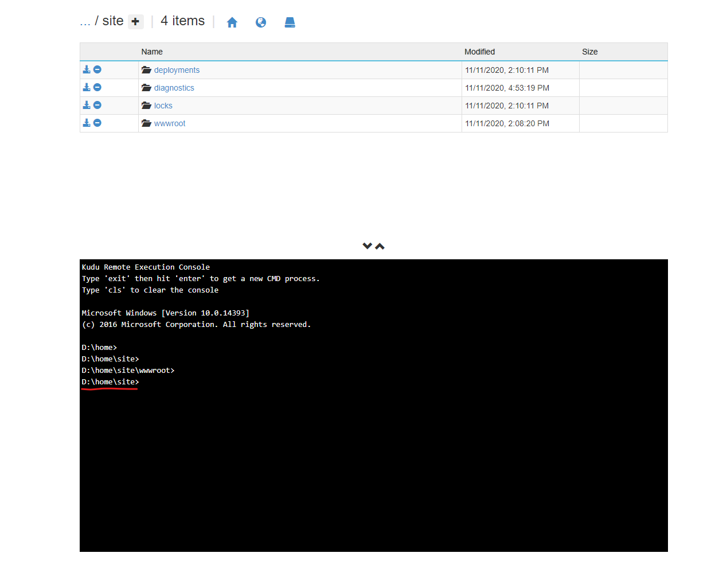Delete the diagnostics folder
The height and width of the screenshot is (588, 715).
point(97,87)
